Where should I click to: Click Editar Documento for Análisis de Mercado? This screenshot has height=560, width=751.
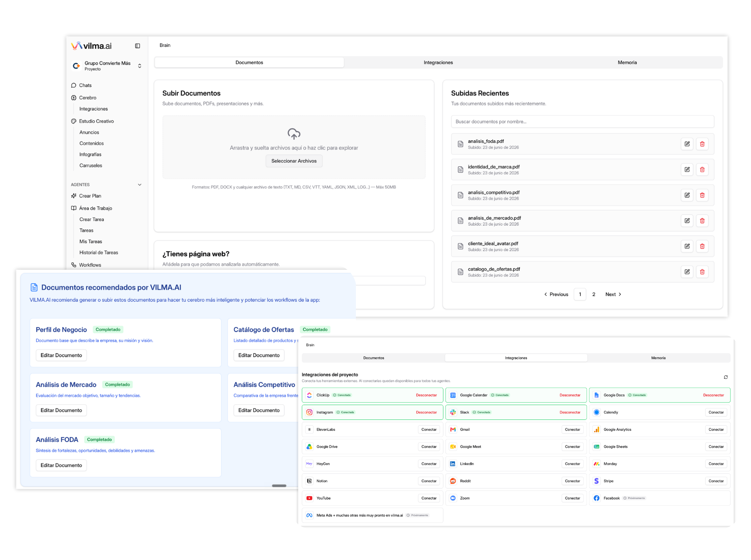tap(61, 410)
